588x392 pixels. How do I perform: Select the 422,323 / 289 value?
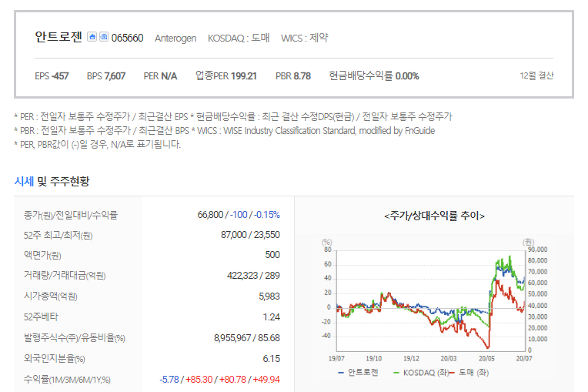(x=253, y=276)
